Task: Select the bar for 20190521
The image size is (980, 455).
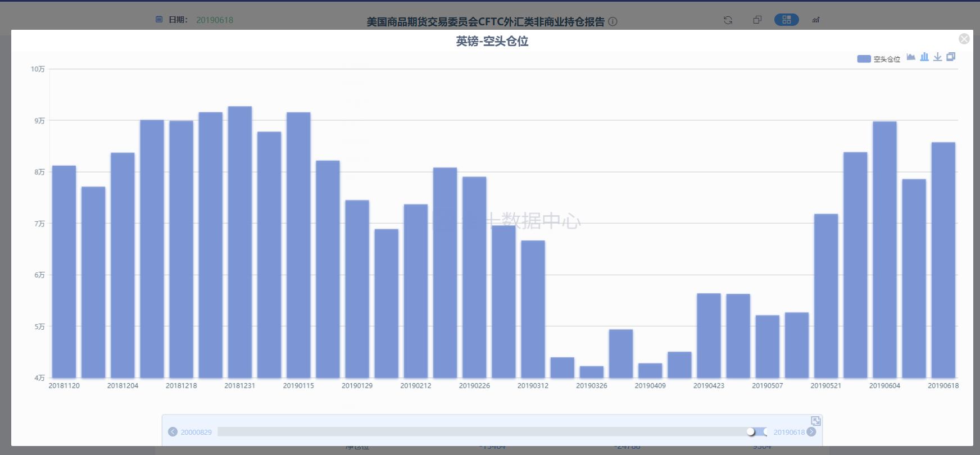Action: point(825,296)
